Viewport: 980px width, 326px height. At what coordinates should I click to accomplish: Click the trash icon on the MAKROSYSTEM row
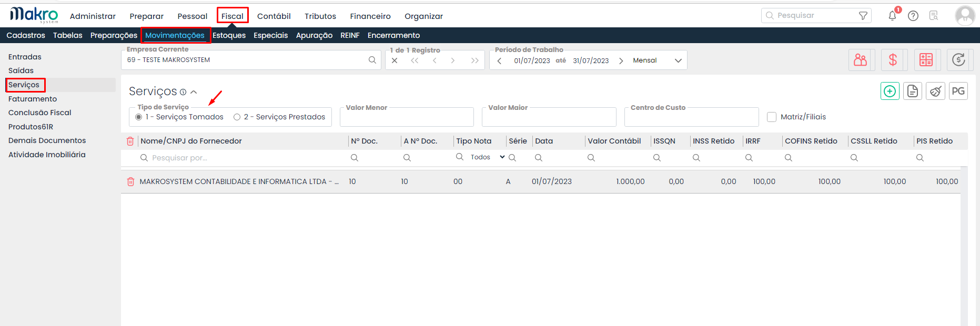[130, 182]
